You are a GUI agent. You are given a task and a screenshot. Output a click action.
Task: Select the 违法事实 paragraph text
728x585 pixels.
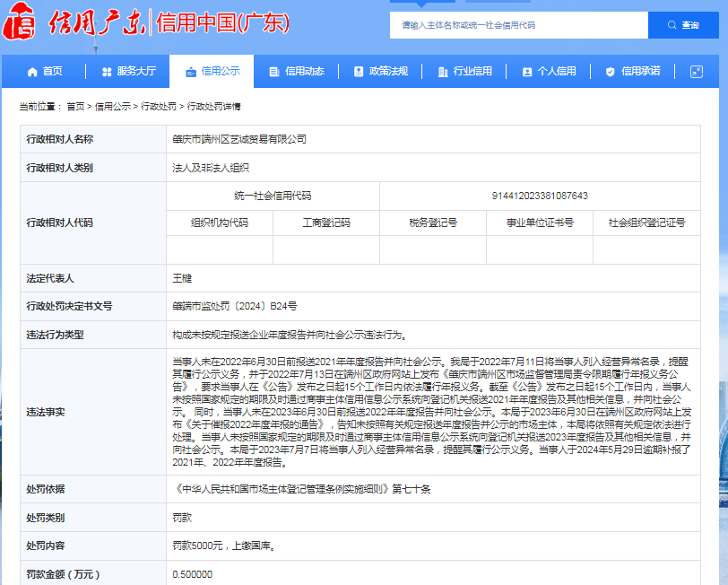coord(432,412)
